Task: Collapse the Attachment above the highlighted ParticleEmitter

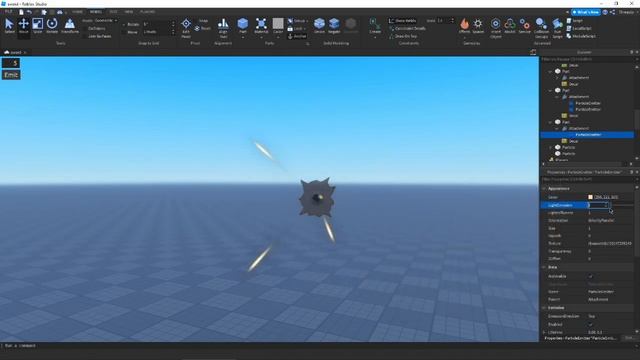Action: [557, 128]
